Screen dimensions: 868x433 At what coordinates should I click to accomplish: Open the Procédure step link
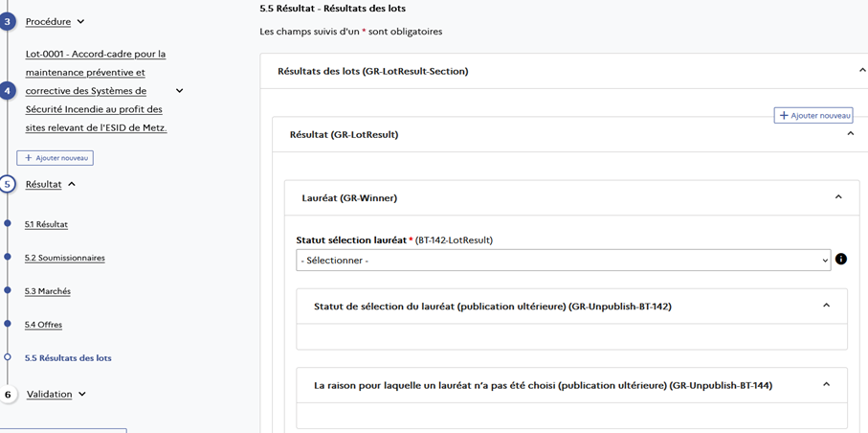pyautogui.click(x=48, y=22)
